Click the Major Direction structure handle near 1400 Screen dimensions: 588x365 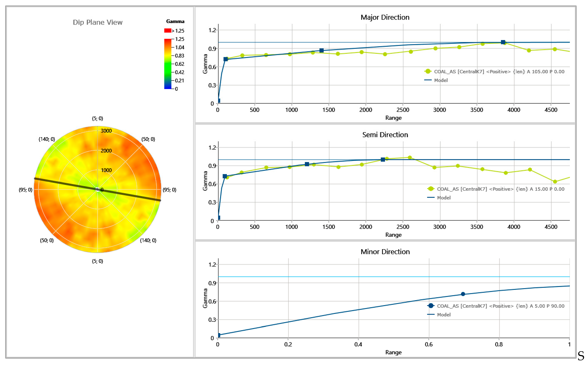click(x=321, y=51)
